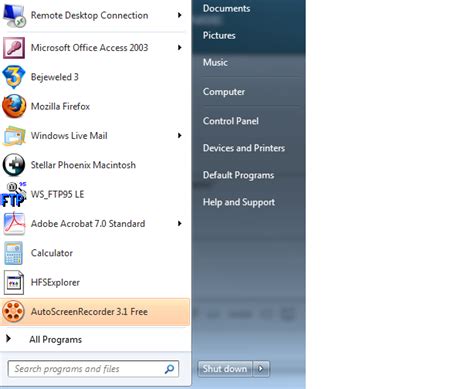Click the Calculator icon
Image resolution: width=474 pixels, height=389 pixels.
(14, 253)
